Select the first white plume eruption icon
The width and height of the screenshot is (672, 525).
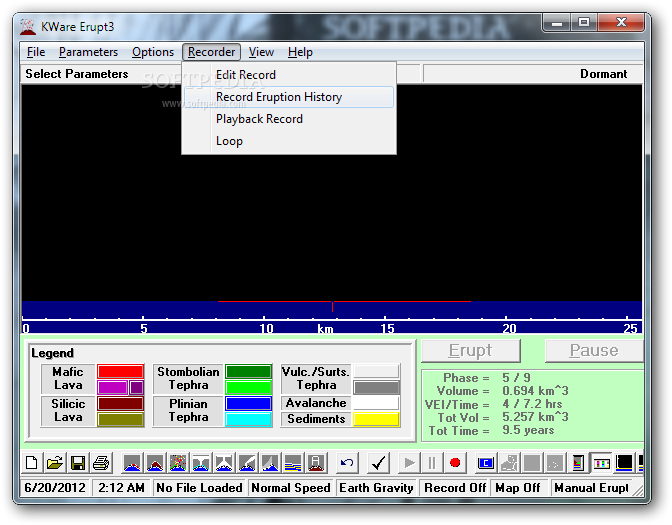[201, 463]
